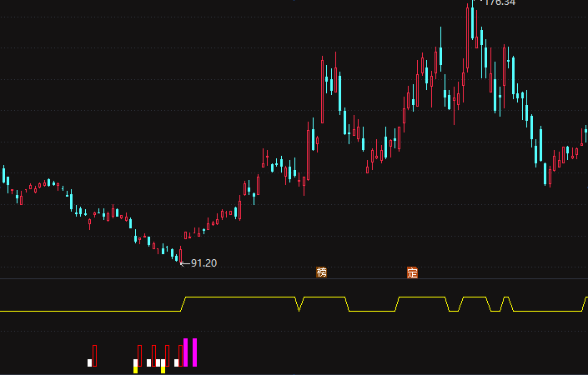Screen dimensions: 588x375
Task: Click the first magenta indicator bar
Action: click(x=186, y=352)
